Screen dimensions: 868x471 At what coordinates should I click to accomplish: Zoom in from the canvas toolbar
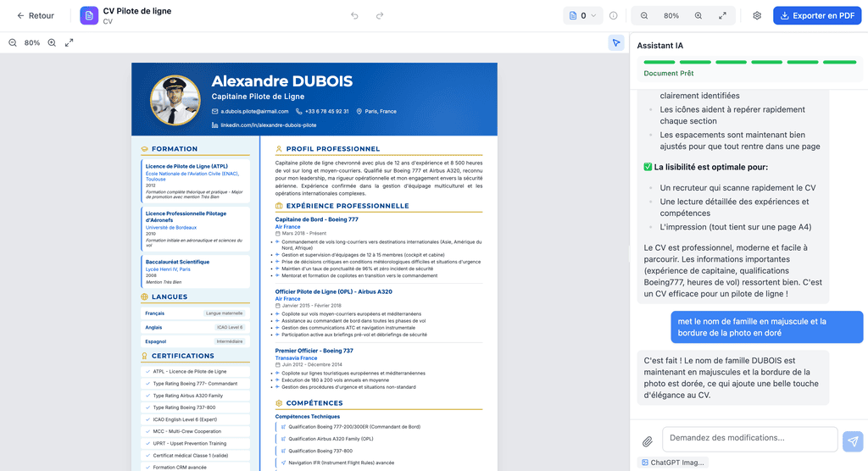[52, 42]
